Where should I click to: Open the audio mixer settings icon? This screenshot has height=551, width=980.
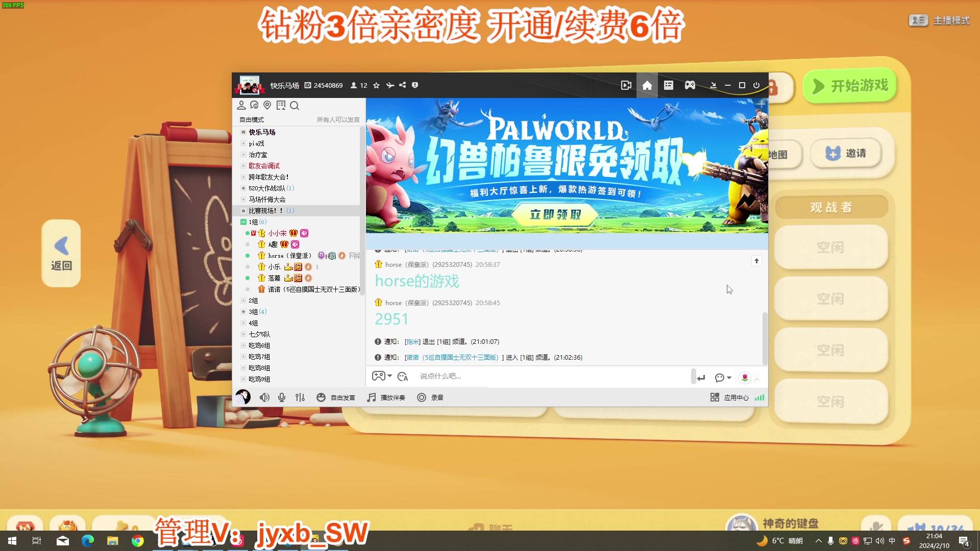click(x=300, y=397)
